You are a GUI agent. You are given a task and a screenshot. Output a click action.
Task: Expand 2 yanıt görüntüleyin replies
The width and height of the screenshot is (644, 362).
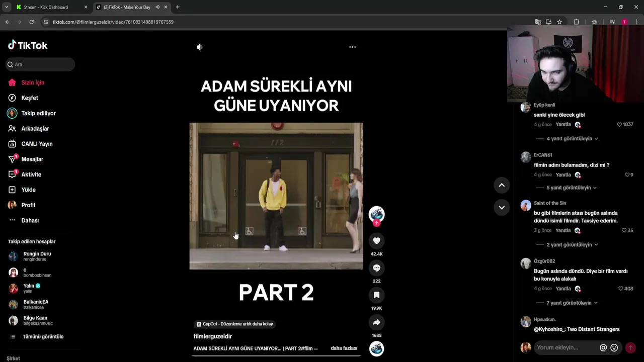coord(572,244)
